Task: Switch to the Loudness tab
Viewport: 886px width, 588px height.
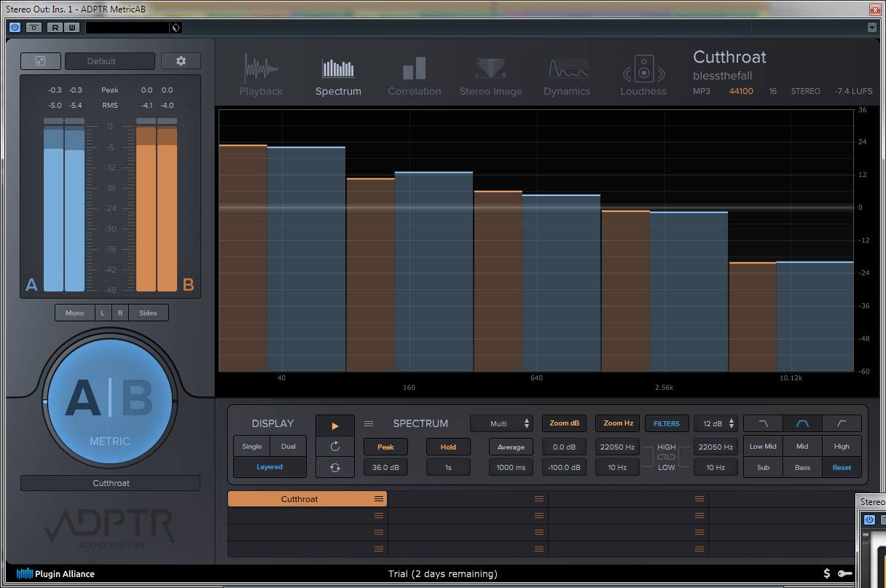Action: [x=643, y=74]
